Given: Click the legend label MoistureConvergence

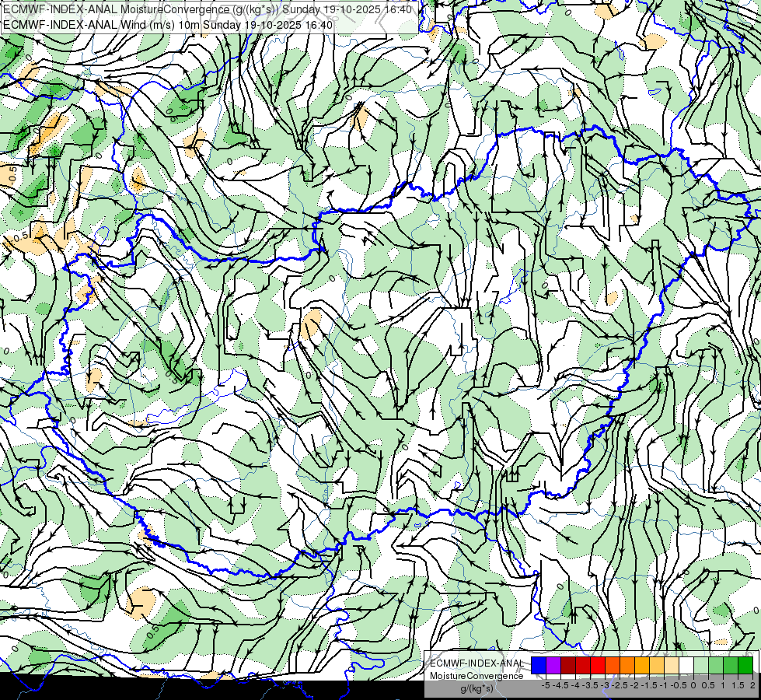Looking at the screenshot, I should pyautogui.click(x=476, y=676).
